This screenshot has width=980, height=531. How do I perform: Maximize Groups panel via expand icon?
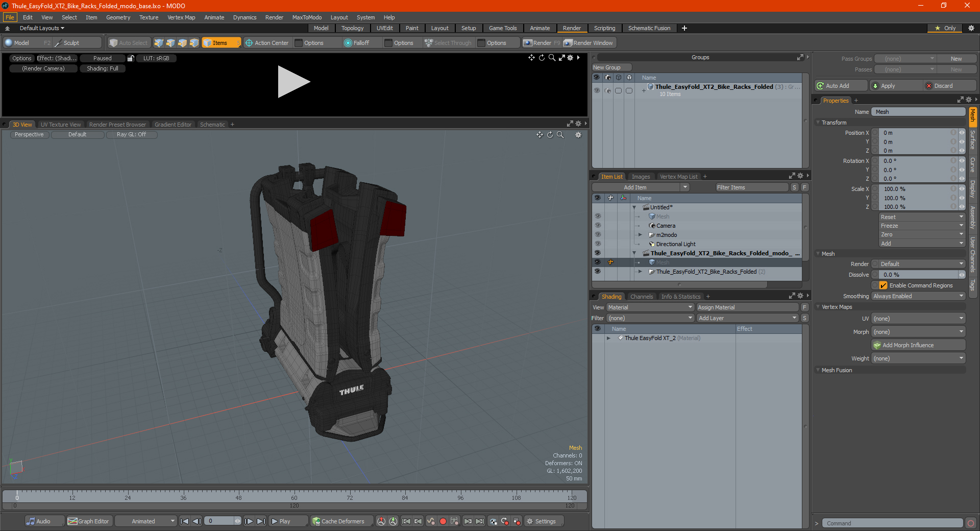coord(800,57)
